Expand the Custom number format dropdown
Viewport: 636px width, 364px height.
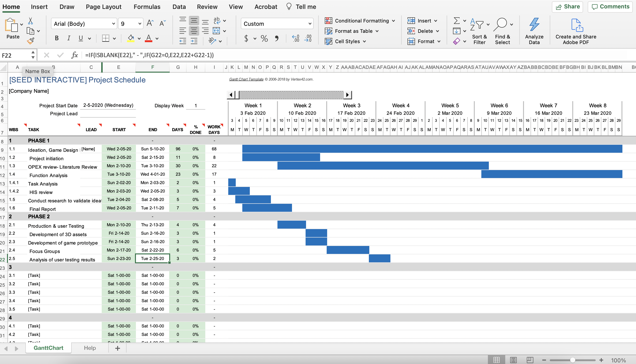pyautogui.click(x=310, y=24)
